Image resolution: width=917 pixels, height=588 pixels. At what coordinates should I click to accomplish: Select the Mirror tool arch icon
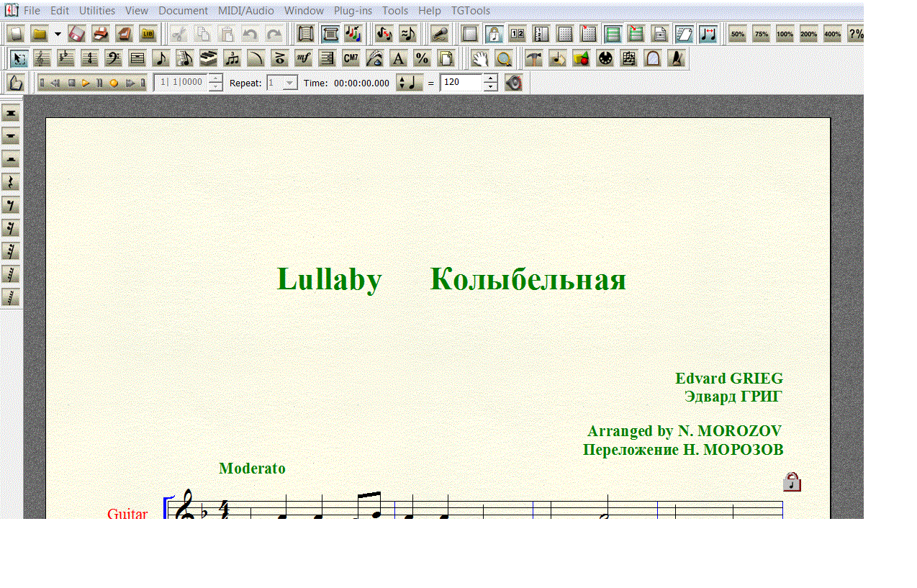click(653, 58)
